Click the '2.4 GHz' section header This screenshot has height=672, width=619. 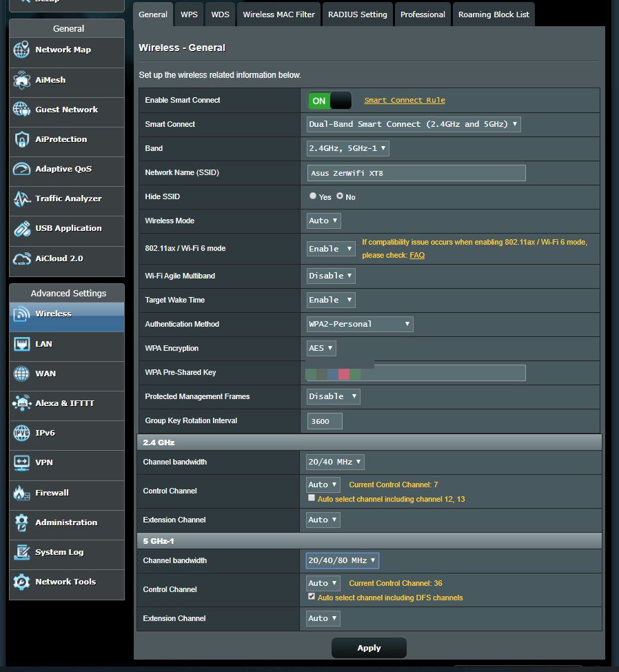[x=369, y=442]
